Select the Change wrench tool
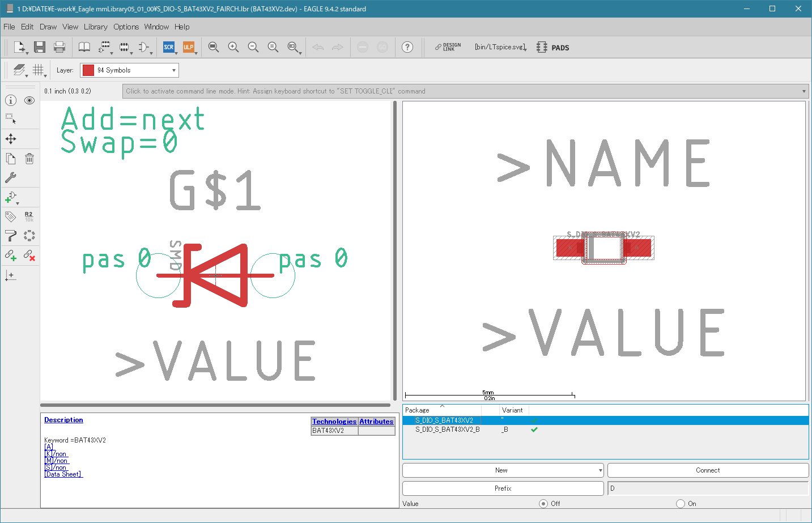The image size is (812, 523). click(x=11, y=177)
